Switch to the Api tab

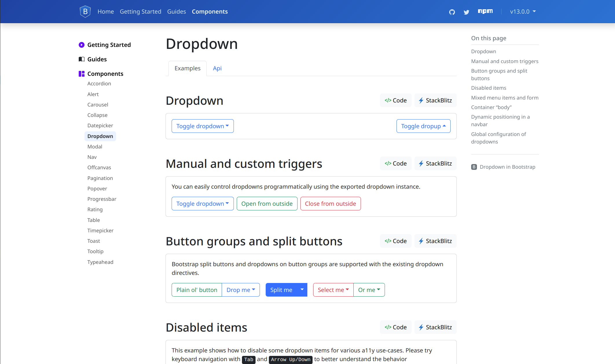tap(217, 68)
